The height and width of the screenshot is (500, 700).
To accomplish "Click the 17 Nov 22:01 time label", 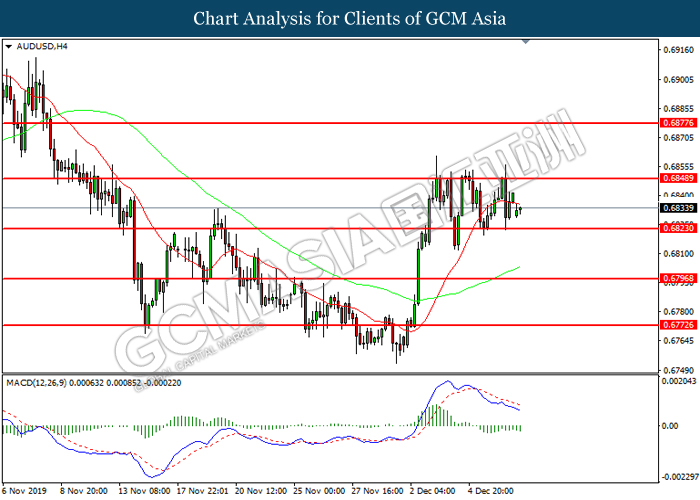I will point(203,491).
